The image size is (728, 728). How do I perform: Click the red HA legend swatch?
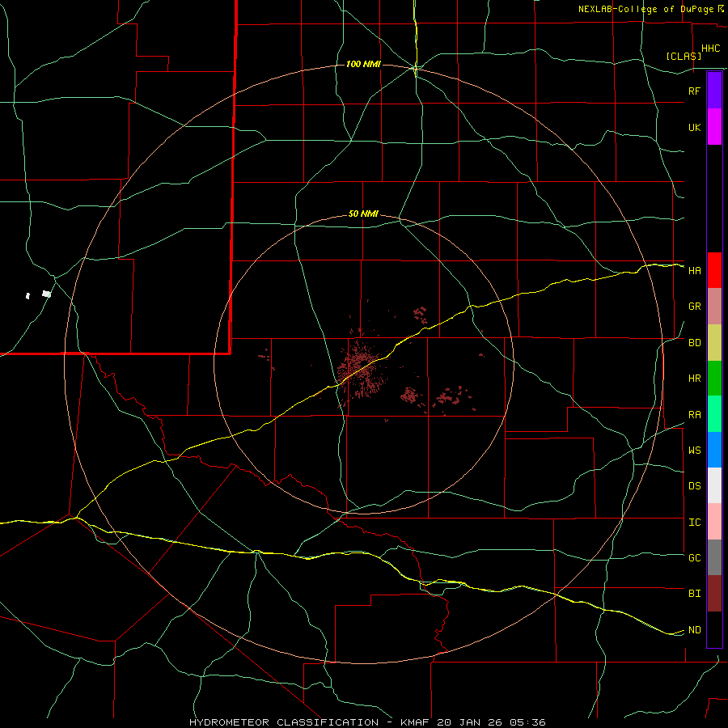tap(714, 270)
